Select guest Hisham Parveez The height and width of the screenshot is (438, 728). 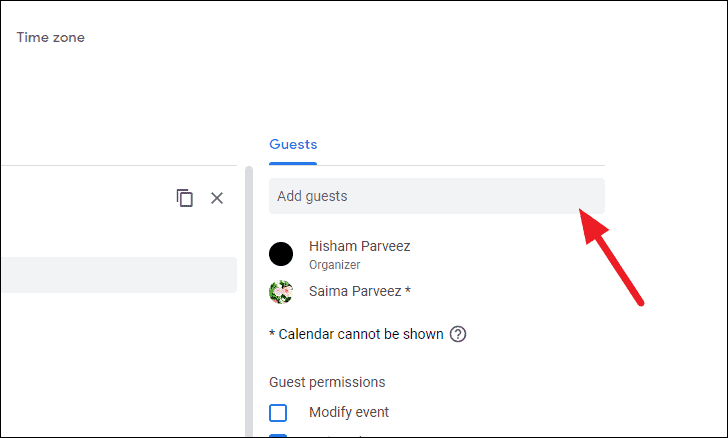359,246
